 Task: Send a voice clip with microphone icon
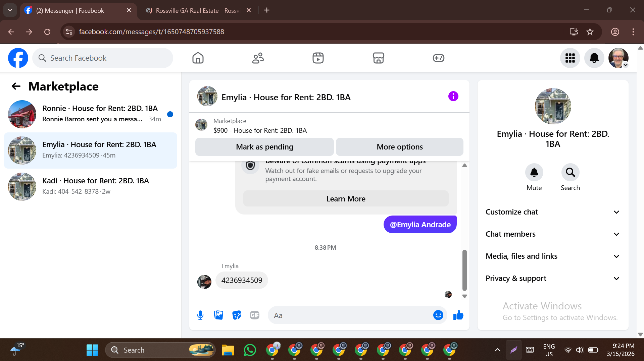(x=200, y=315)
